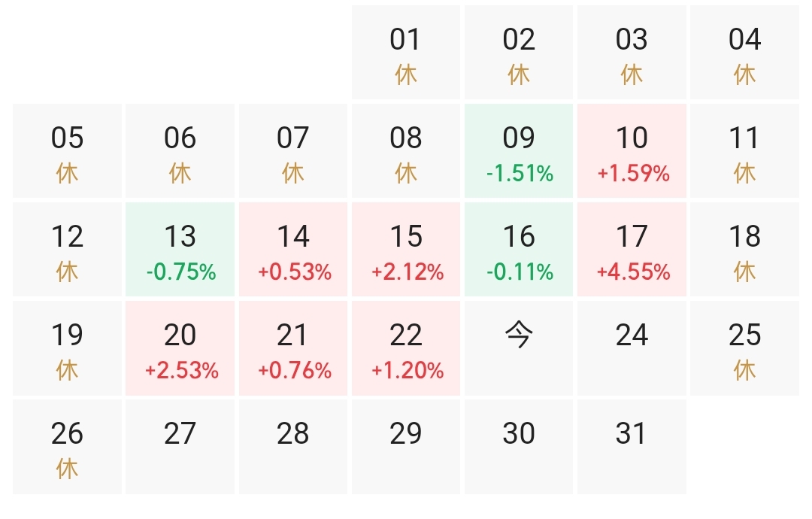The width and height of the screenshot is (812, 519).
Task: Tap day 15 with +2.12% gain
Action: pos(406,250)
